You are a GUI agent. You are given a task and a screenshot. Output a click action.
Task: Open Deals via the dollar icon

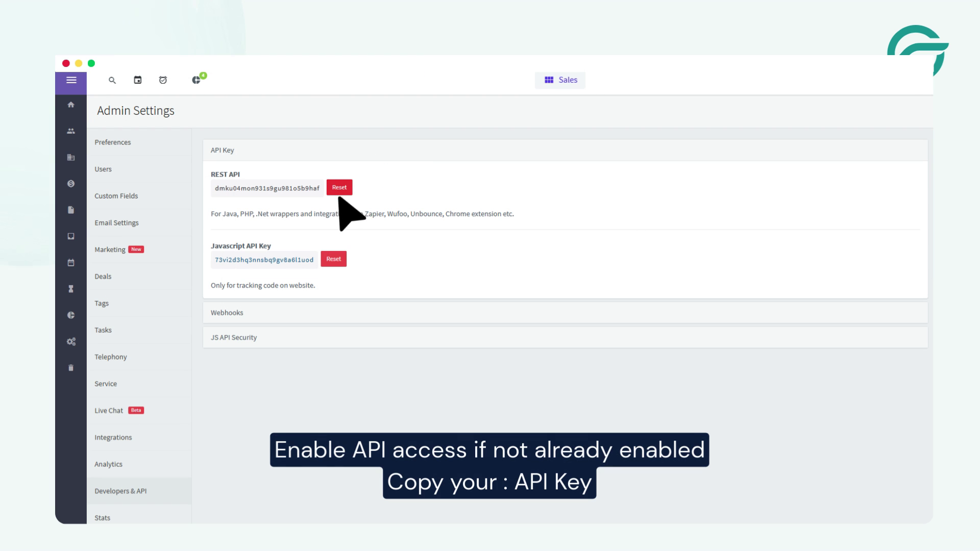pos(71,183)
